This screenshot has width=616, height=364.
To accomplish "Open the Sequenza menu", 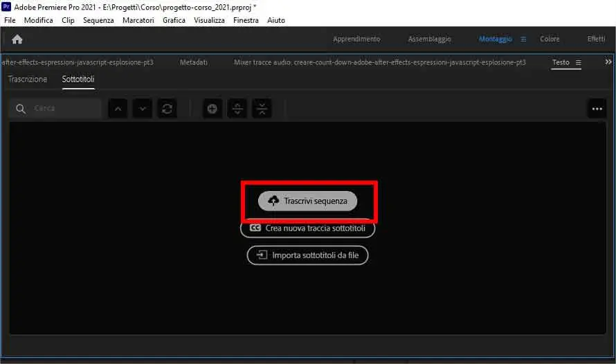I will [x=98, y=20].
